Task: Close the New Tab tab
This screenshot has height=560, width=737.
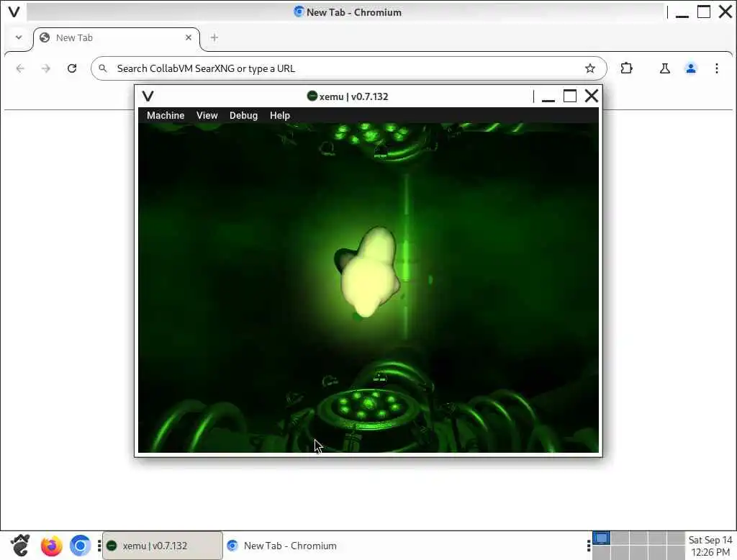Action: pyautogui.click(x=189, y=37)
